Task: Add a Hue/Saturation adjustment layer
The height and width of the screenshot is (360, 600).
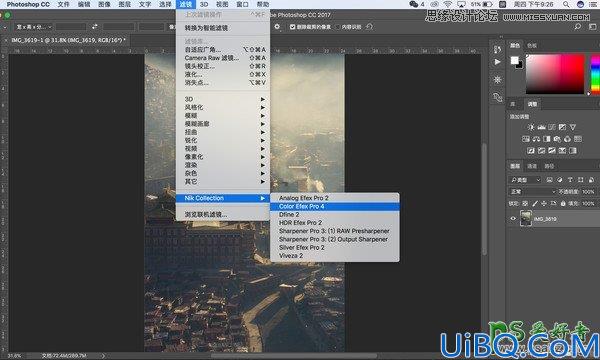Action: [526, 139]
